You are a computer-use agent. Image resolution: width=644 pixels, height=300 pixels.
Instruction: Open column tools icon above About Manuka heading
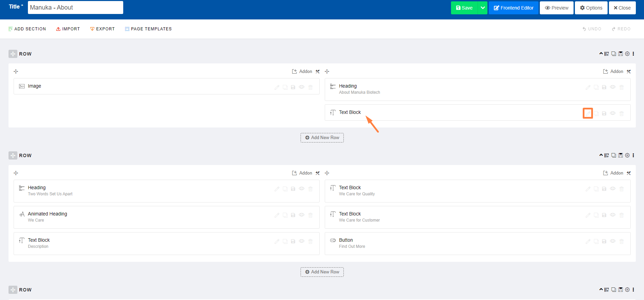click(x=629, y=72)
